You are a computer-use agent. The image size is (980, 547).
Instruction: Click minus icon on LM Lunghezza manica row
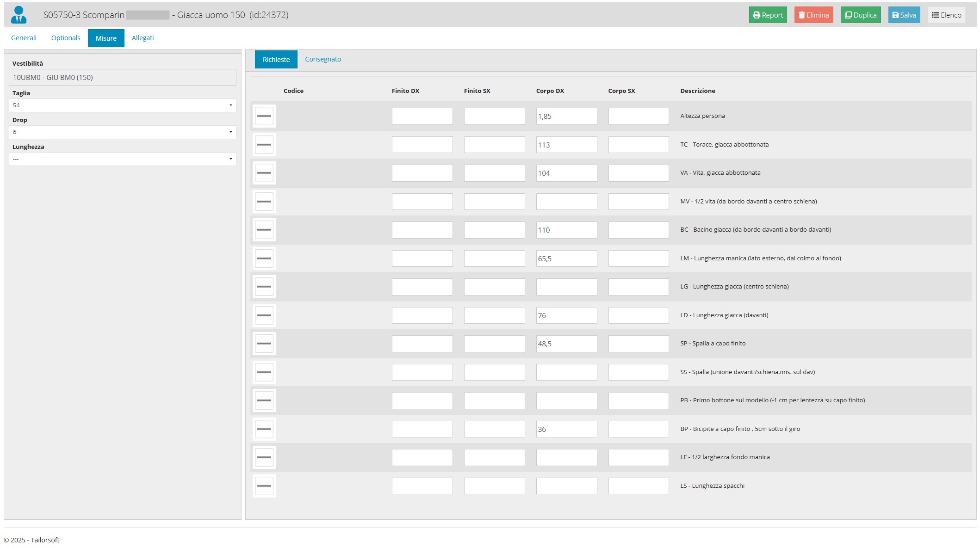coord(264,258)
